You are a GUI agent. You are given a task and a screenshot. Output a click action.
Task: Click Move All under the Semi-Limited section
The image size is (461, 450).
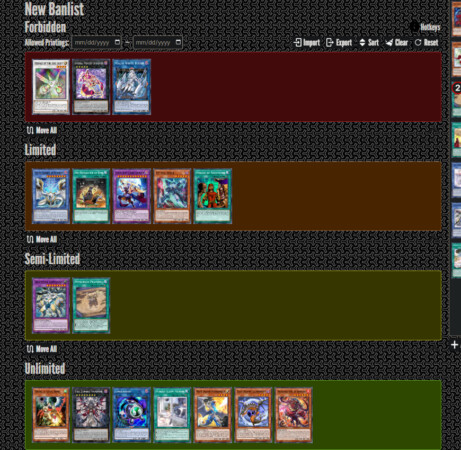tap(42, 349)
